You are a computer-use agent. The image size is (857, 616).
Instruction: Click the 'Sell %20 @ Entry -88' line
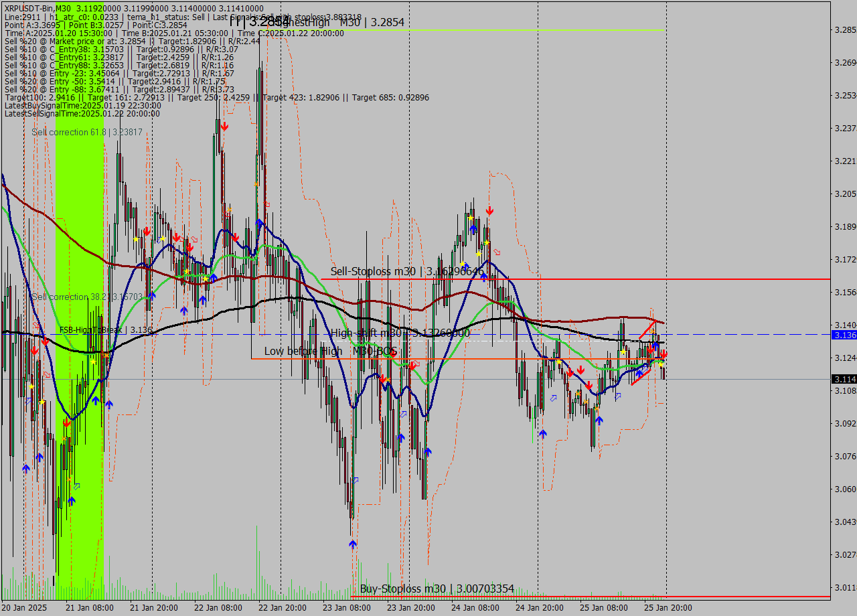tap(119, 89)
